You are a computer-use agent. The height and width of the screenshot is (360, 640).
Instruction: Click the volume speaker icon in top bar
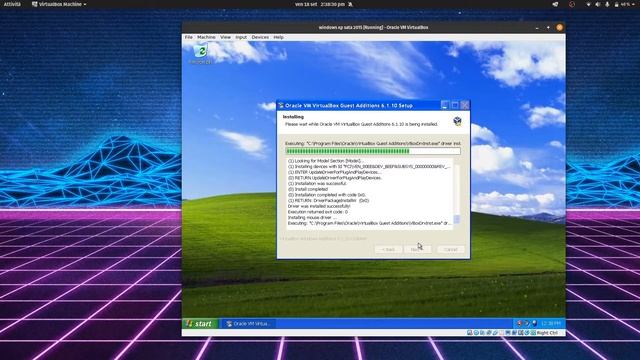[598, 4]
